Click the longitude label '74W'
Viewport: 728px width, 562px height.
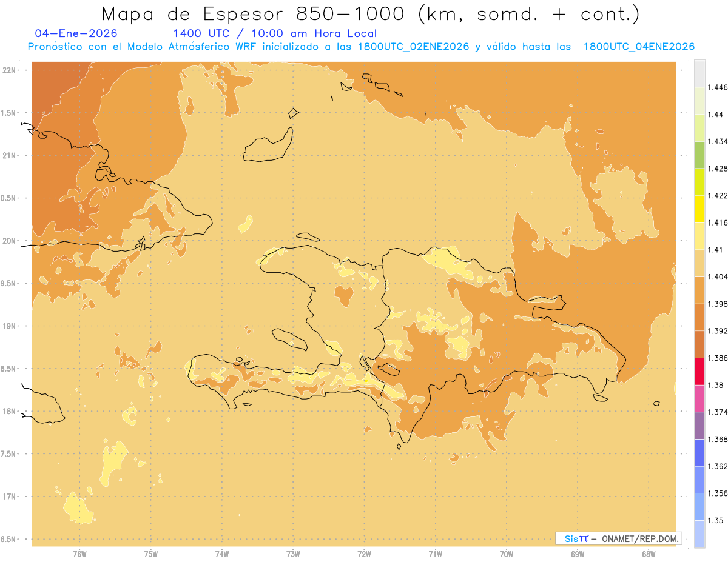[x=222, y=554]
